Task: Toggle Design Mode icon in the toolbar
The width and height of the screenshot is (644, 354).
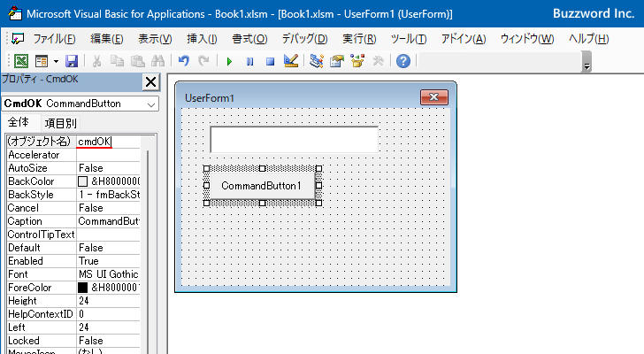Action: (290, 61)
